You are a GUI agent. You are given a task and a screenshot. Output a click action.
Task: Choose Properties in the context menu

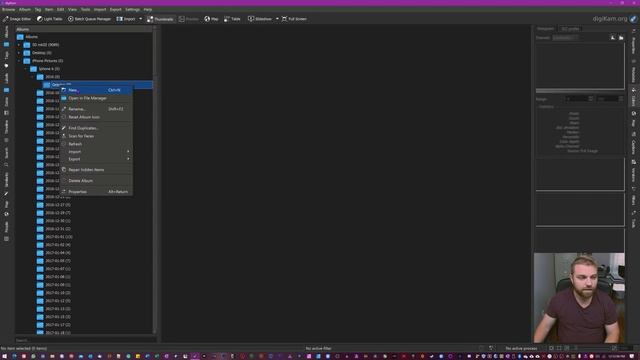tap(96, 191)
